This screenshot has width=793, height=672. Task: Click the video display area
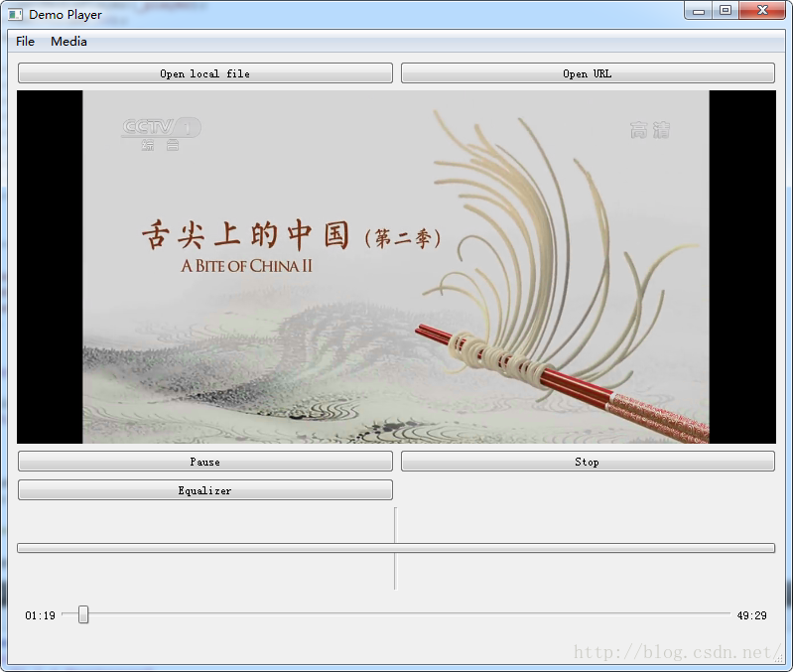click(396, 267)
